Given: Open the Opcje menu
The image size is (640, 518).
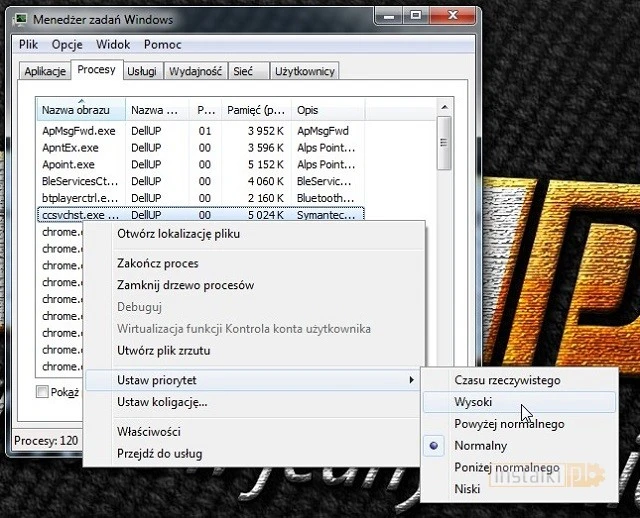Looking at the screenshot, I should point(67,45).
